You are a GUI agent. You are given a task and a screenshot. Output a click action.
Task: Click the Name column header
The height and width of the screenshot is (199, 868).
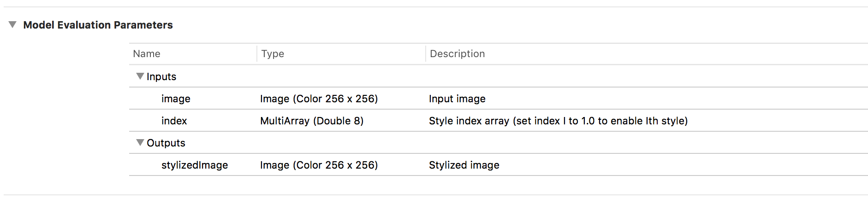tap(147, 53)
